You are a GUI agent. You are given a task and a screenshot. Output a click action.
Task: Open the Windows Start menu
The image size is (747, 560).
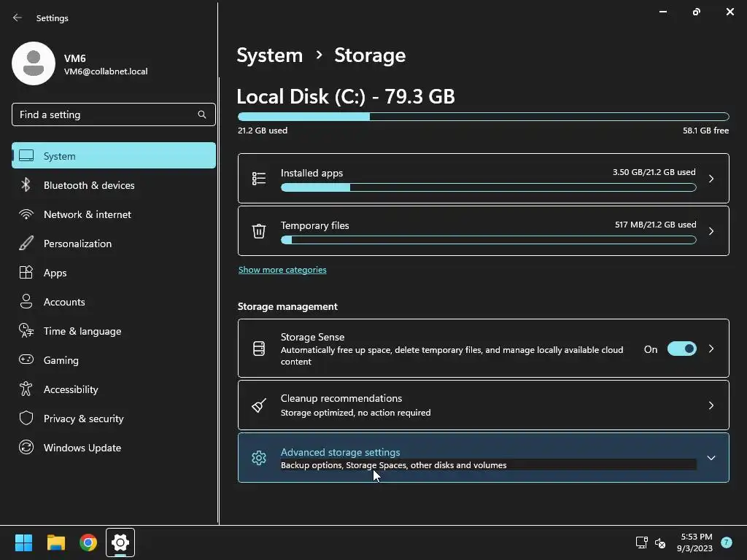point(23,542)
